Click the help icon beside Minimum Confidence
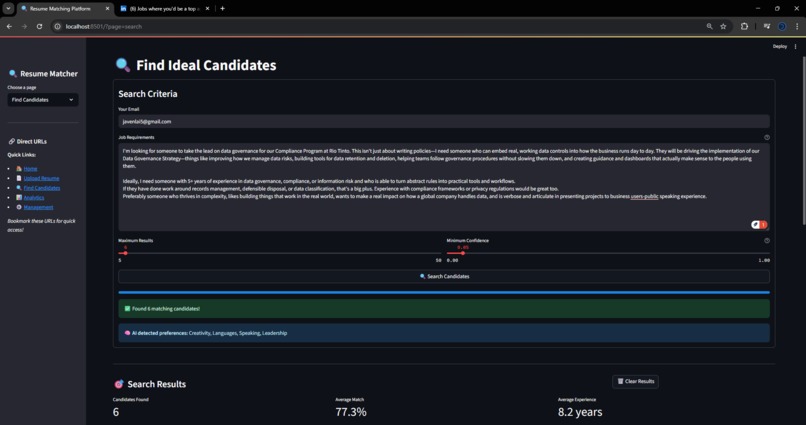 coord(766,241)
